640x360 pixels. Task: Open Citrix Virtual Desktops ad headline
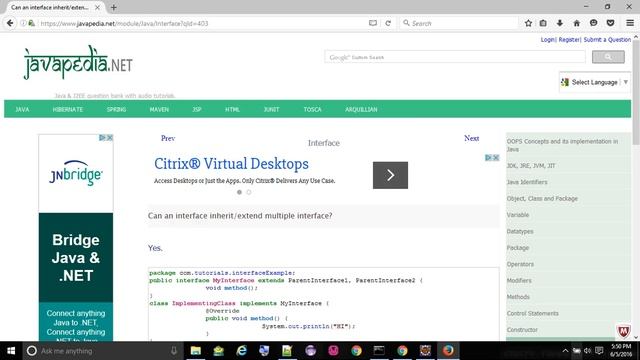pos(231,164)
